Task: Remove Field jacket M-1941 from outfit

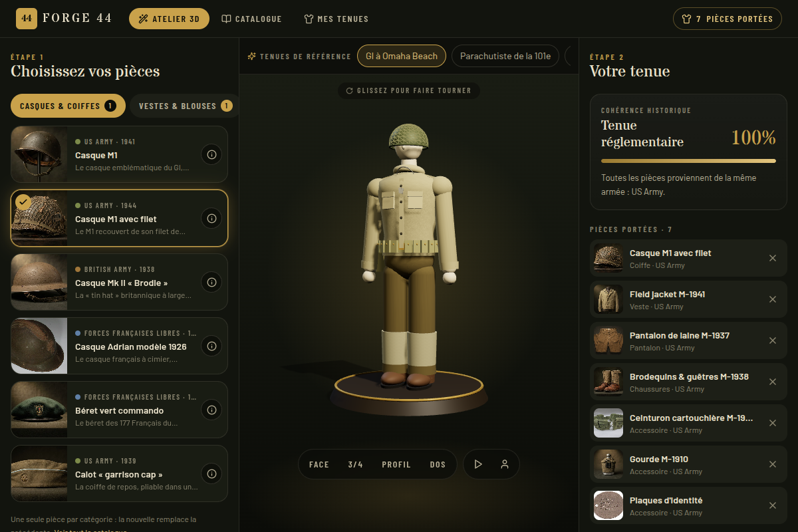Action: point(773,299)
